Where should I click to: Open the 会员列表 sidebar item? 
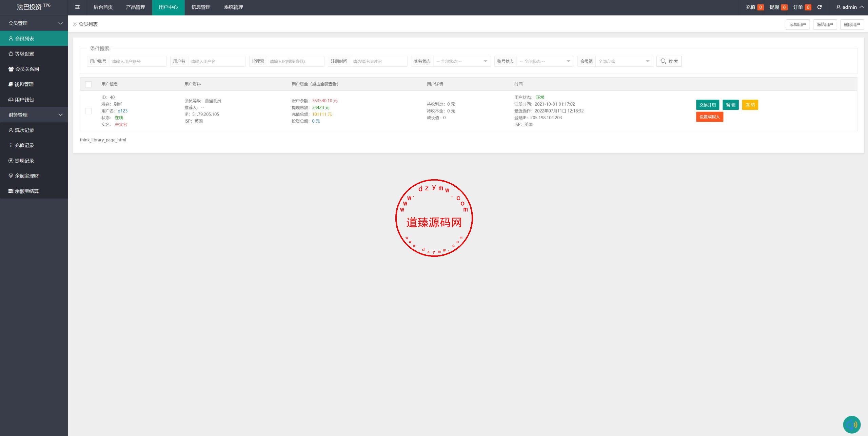tap(34, 38)
